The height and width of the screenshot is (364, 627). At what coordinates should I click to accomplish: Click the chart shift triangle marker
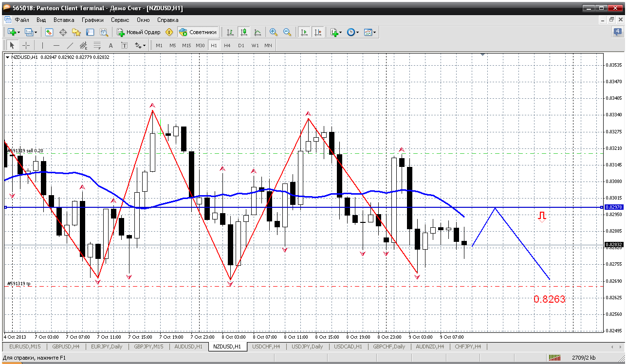(x=482, y=55)
